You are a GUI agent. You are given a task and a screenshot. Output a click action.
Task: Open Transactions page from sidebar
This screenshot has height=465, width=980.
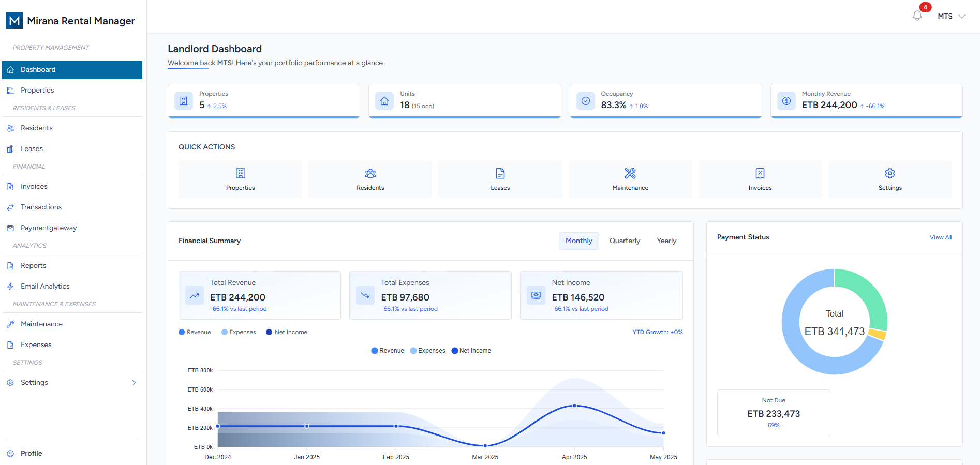click(72, 207)
